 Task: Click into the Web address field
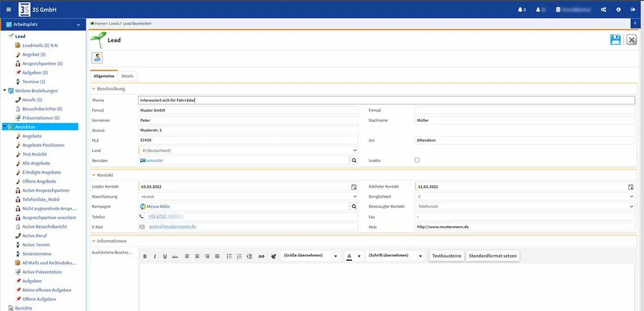click(x=525, y=227)
